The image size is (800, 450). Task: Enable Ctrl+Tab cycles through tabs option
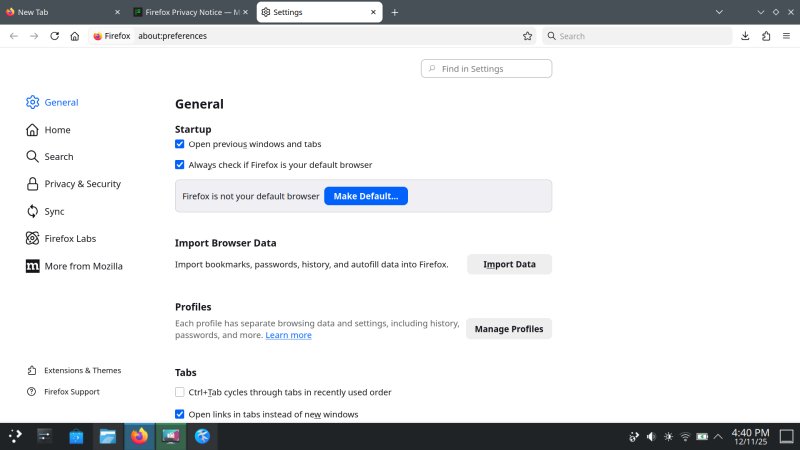(x=180, y=392)
